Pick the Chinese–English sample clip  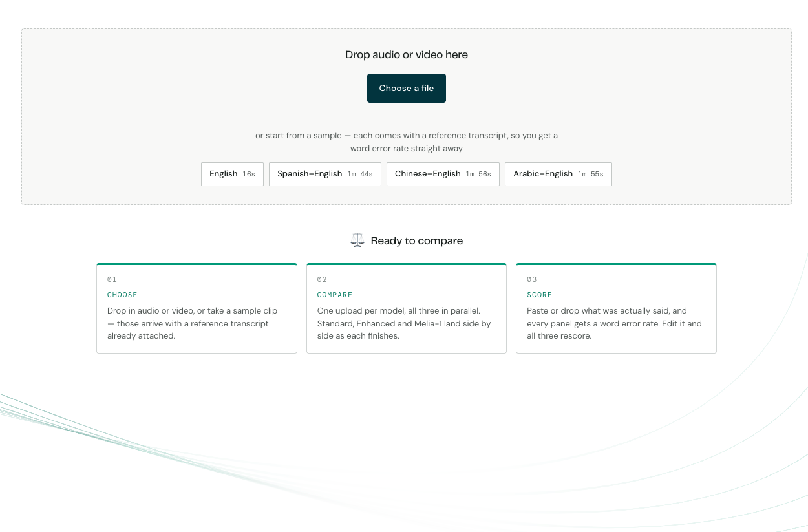tap(443, 174)
